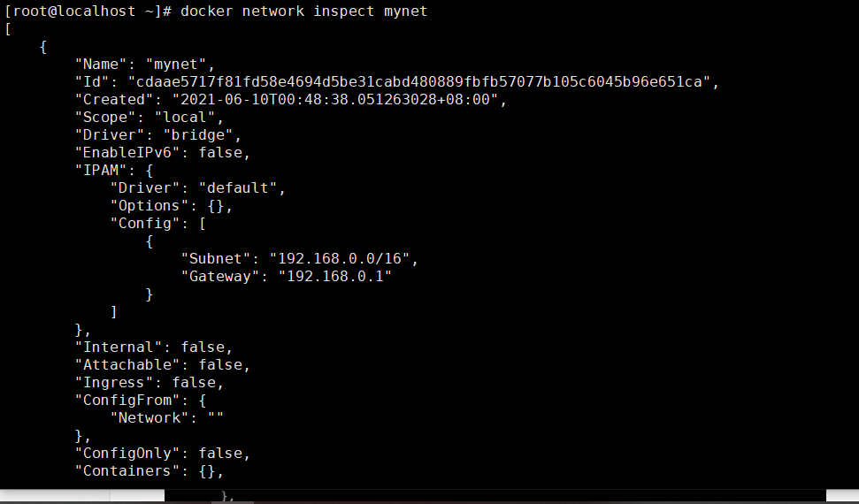Click the "Scope": "local" line
This screenshot has height=504, width=859.
[x=150, y=118]
